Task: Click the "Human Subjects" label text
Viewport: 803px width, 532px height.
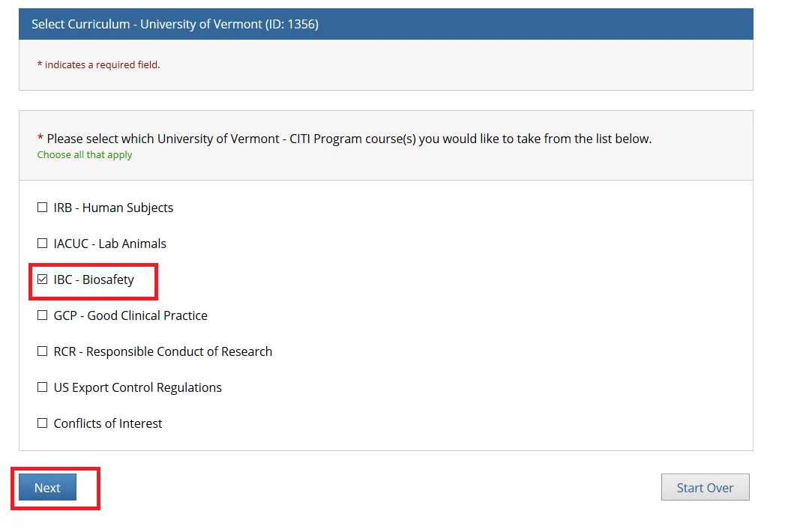Action: point(127,208)
